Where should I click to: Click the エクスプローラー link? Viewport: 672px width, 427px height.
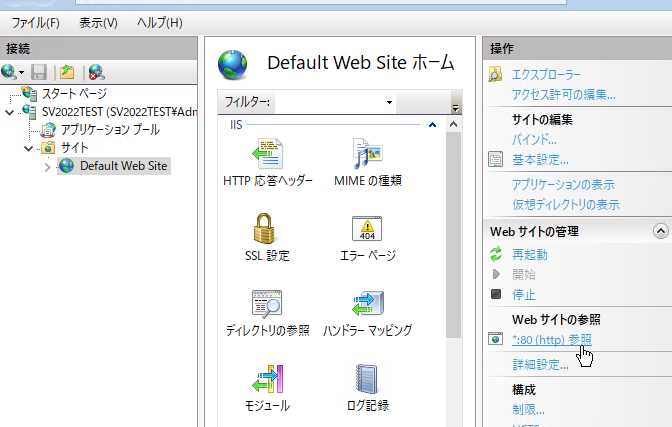point(546,75)
